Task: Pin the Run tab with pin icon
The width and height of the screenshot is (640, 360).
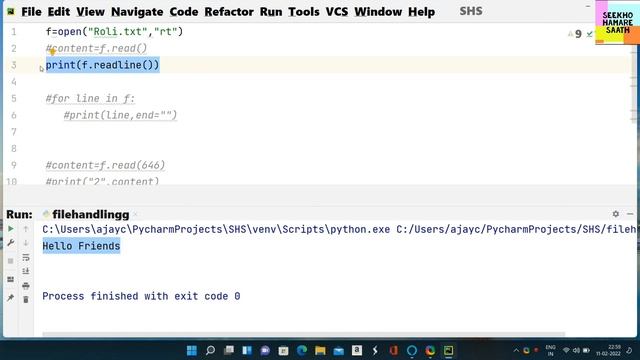Action: [11, 298]
